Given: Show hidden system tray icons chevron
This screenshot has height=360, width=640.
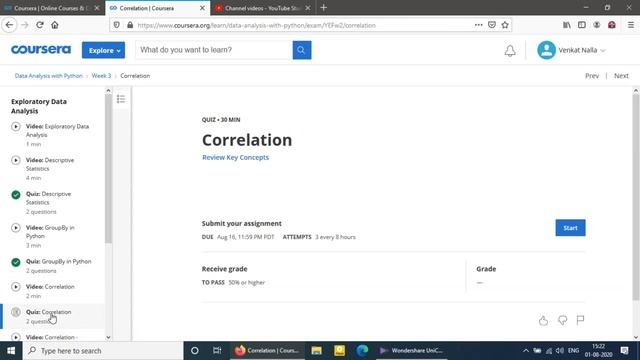Looking at the screenshot, I should pos(526,351).
